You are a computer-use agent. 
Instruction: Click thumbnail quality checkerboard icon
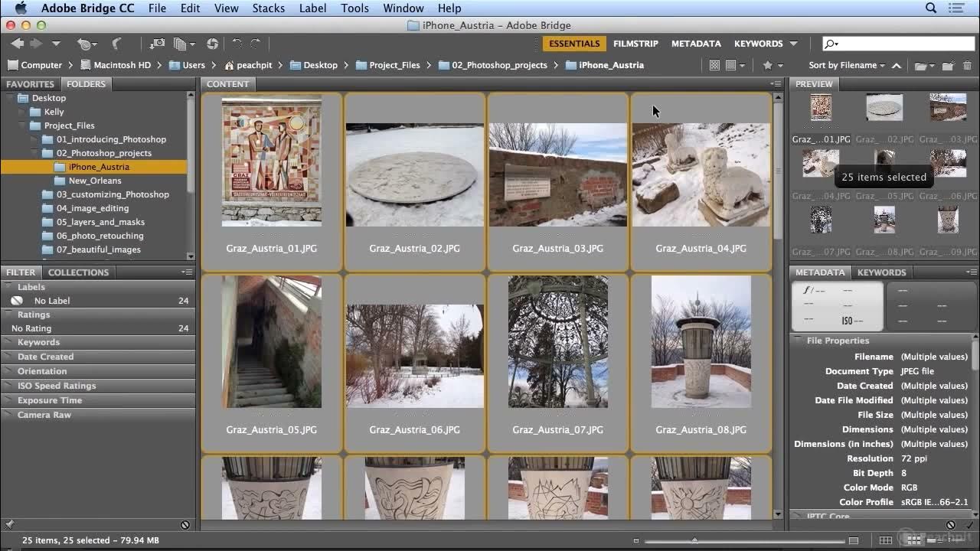coord(714,65)
